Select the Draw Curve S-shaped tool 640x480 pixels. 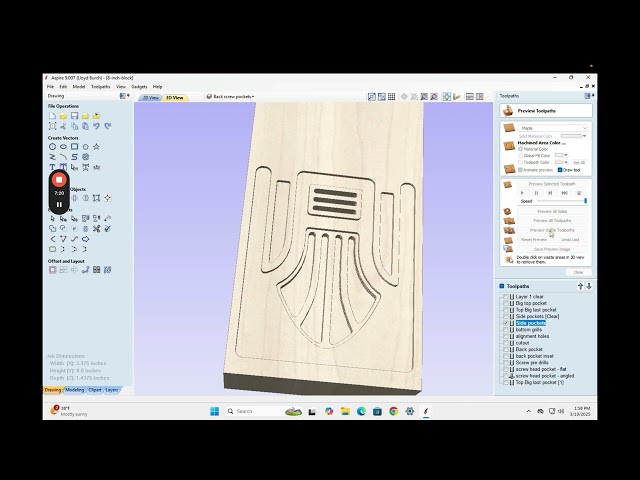pos(74,157)
